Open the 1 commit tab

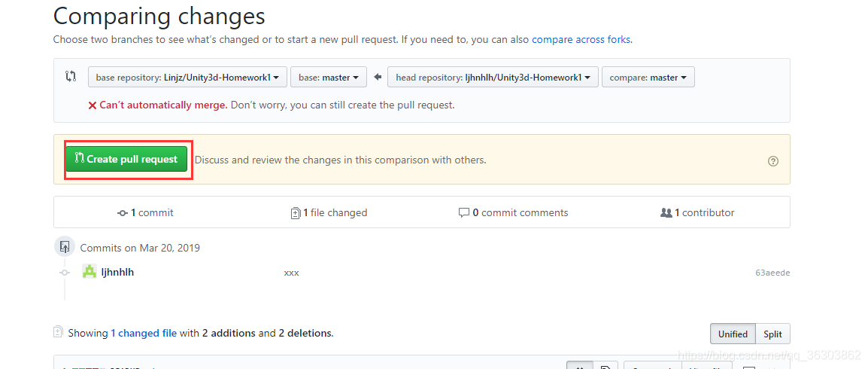(x=146, y=213)
